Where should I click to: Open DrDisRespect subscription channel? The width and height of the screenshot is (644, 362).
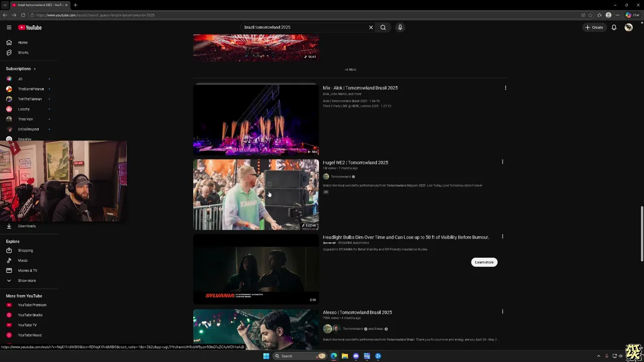tap(29, 129)
